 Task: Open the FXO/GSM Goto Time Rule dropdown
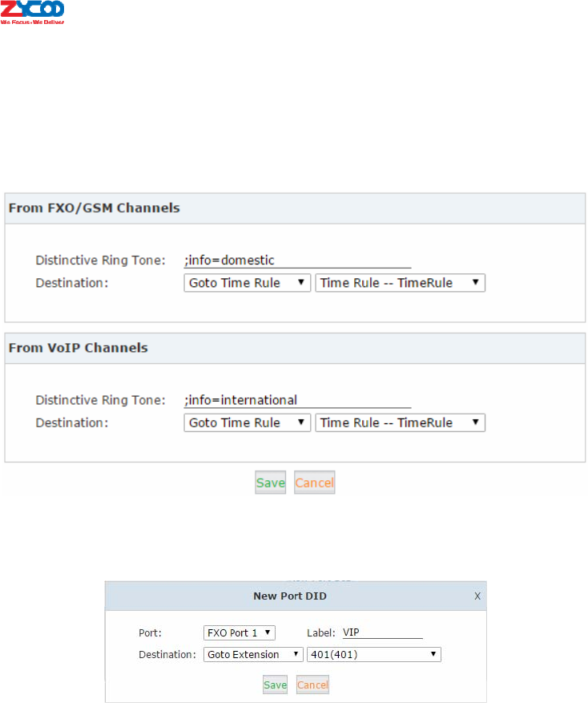(247, 283)
